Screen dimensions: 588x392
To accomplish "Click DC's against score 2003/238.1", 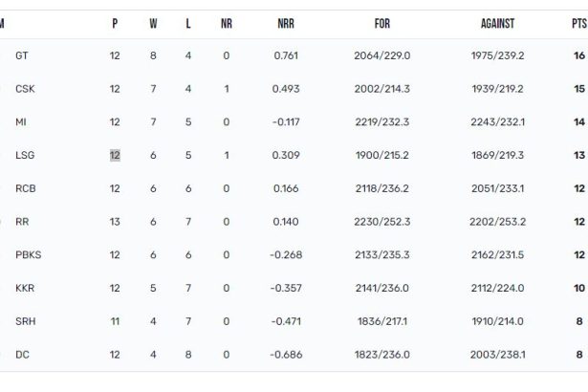I will 497,355.
